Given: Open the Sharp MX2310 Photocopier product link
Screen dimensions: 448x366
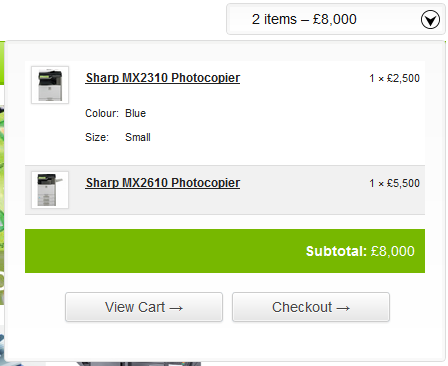Looking at the screenshot, I should point(163,78).
